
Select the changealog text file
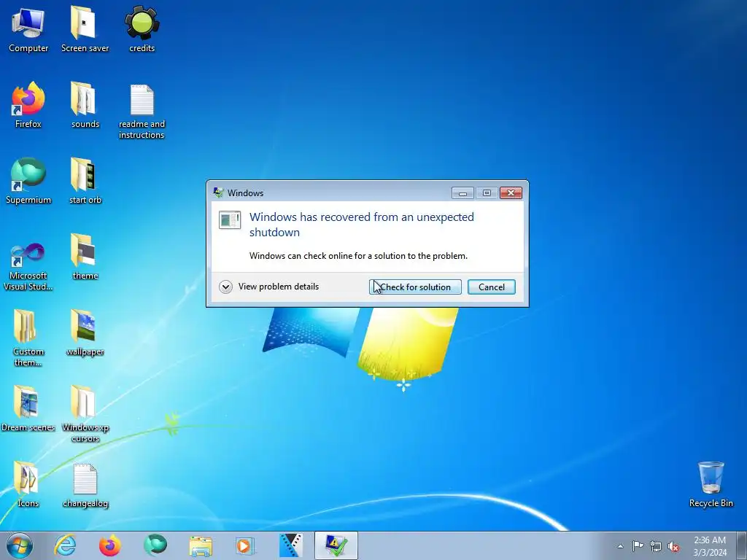tap(85, 486)
